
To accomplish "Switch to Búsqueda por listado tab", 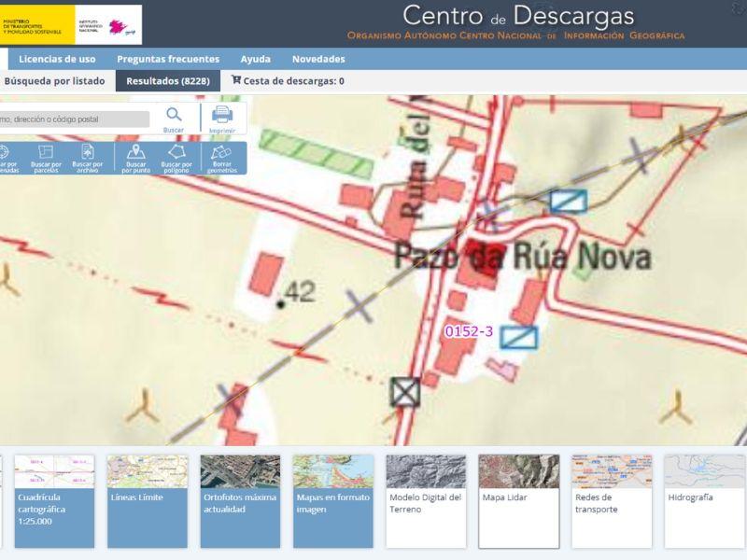I will [x=54, y=81].
